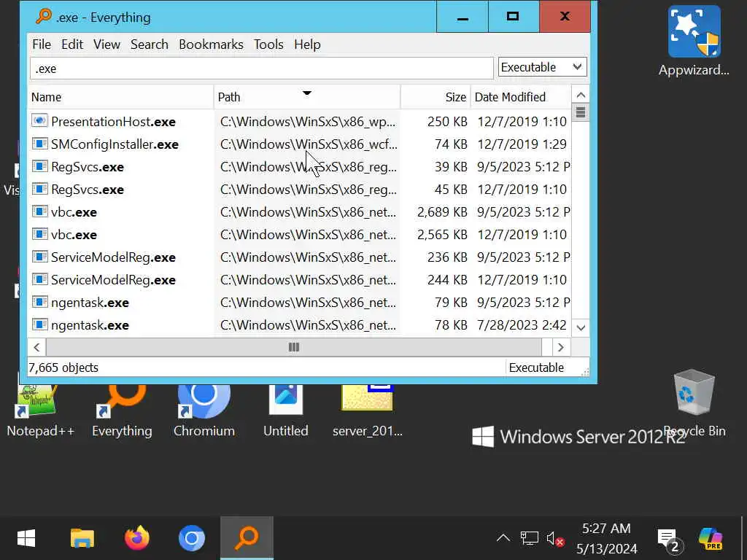
Task: Sort results by Path column header
Action: click(307, 97)
